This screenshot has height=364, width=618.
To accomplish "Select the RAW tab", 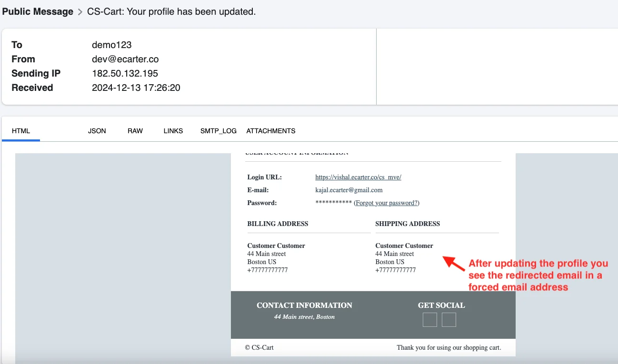I will point(135,131).
